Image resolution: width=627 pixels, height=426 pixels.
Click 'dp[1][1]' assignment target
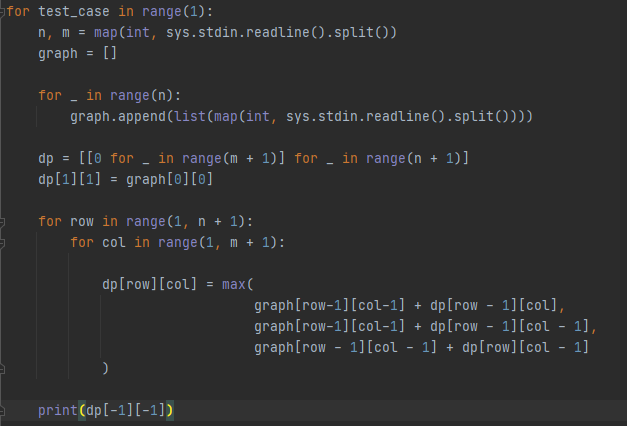click(x=70, y=179)
